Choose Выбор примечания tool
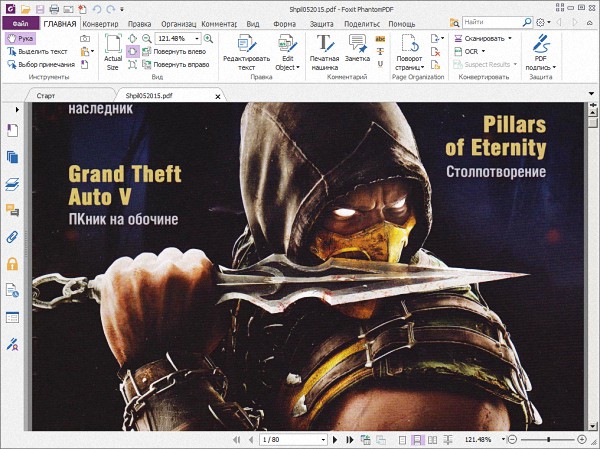Screen dimensions: 600x449 click(x=41, y=64)
